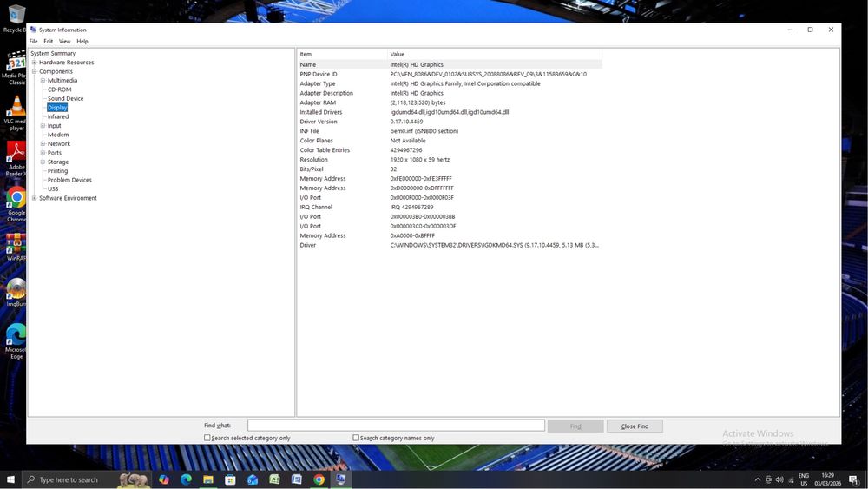Open the File menu
The height and width of the screenshot is (489, 868).
pyautogui.click(x=33, y=41)
